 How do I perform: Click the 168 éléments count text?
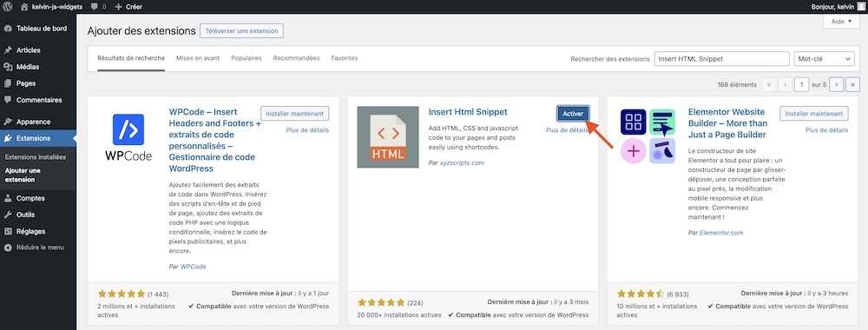tap(737, 85)
